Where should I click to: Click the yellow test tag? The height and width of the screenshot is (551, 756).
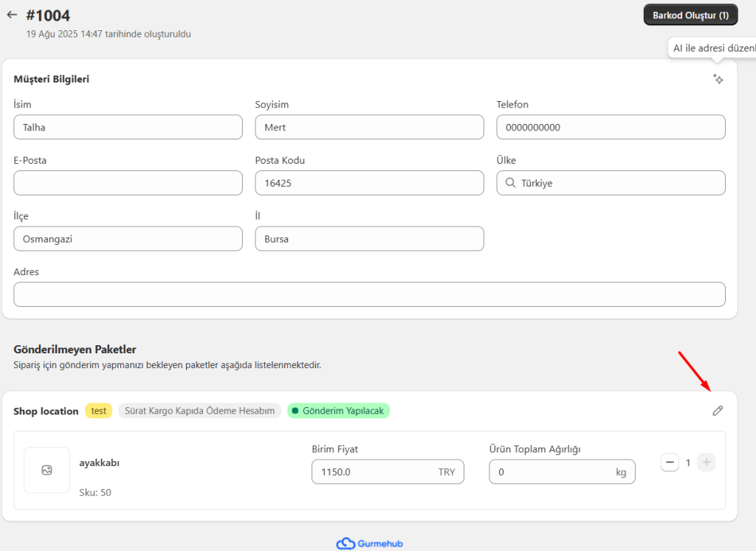click(x=99, y=411)
